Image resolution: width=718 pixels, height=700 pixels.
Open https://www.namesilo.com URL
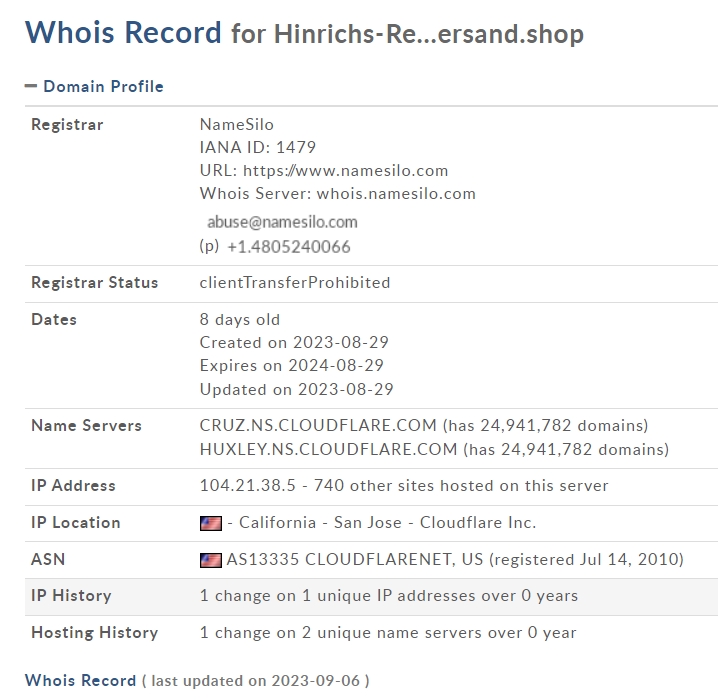pyautogui.click(x=345, y=171)
